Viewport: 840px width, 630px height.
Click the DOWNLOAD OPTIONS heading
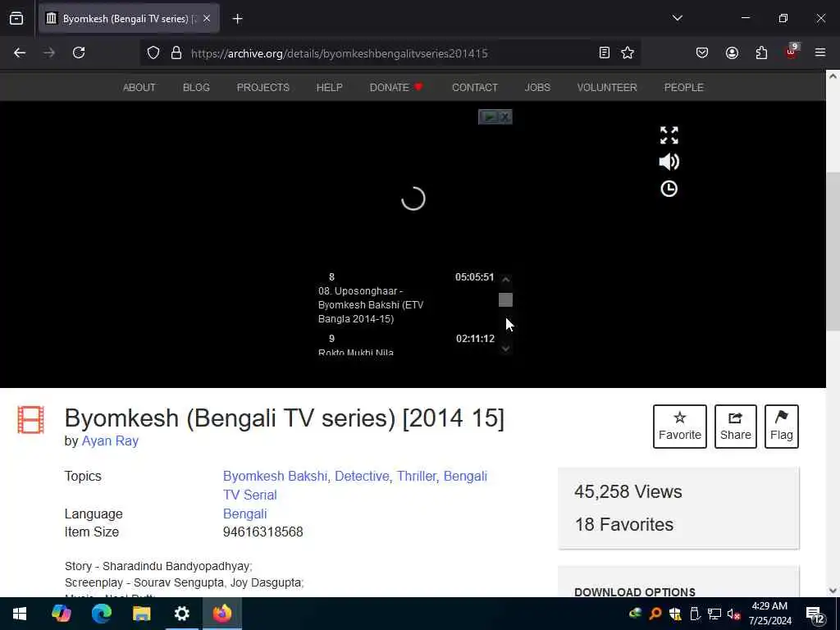click(x=635, y=592)
